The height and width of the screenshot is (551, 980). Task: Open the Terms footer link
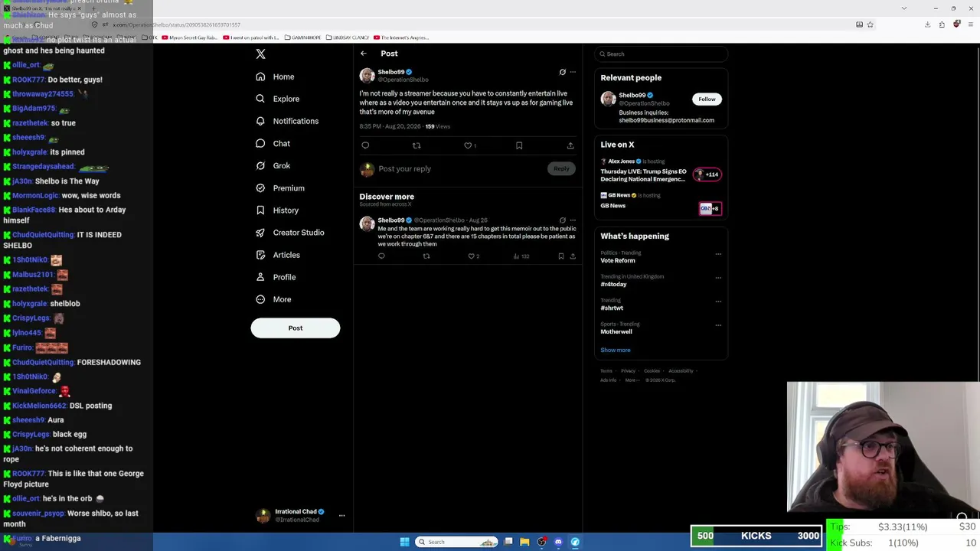[606, 371]
